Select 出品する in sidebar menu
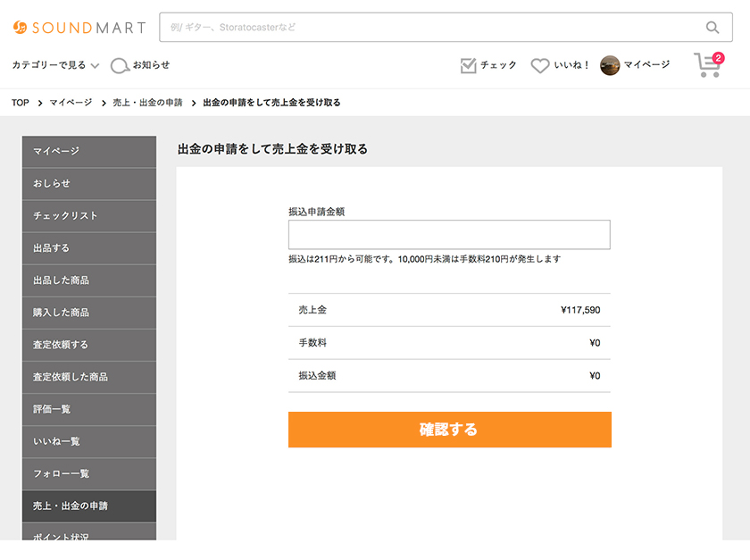750x560 pixels. 89,248
